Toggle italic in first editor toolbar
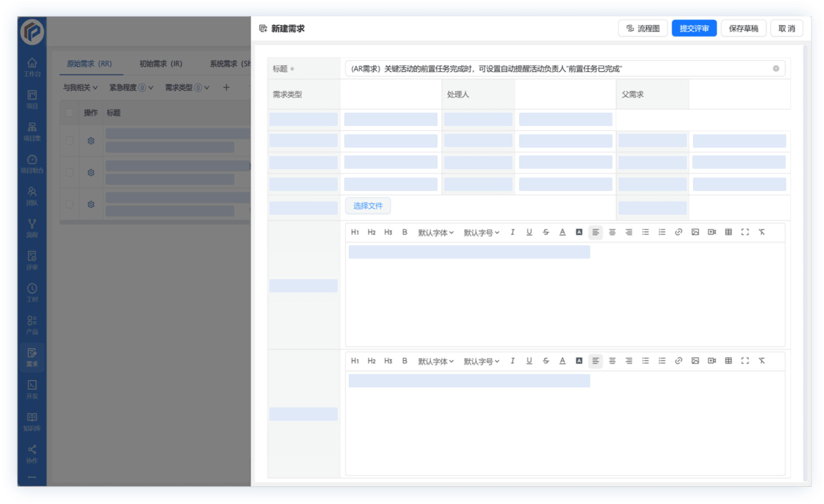The image size is (824, 504). [512, 232]
